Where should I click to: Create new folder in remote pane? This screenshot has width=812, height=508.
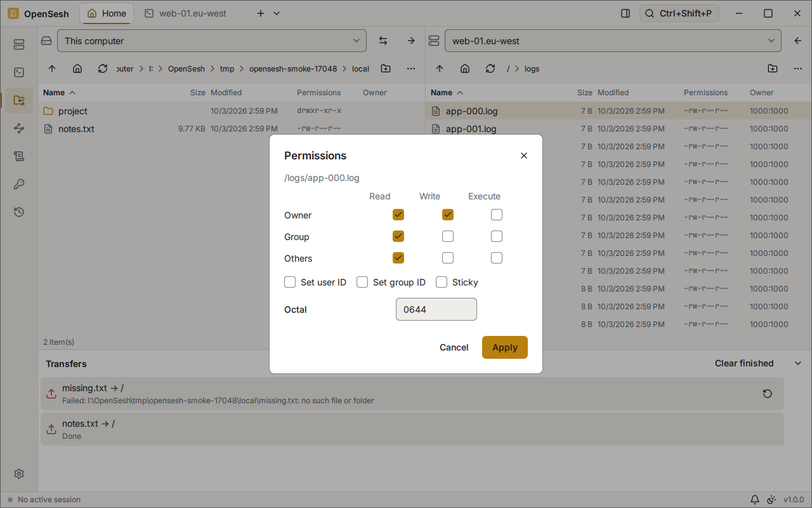[x=773, y=69]
